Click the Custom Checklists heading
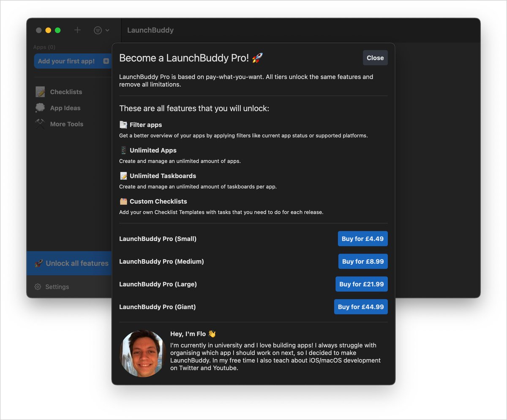This screenshot has width=507, height=420. click(158, 201)
